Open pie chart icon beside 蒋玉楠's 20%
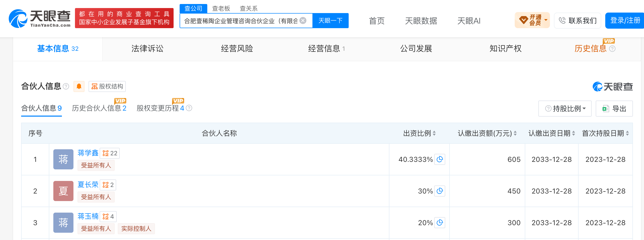The height and width of the screenshot is (240, 644). 440,223
